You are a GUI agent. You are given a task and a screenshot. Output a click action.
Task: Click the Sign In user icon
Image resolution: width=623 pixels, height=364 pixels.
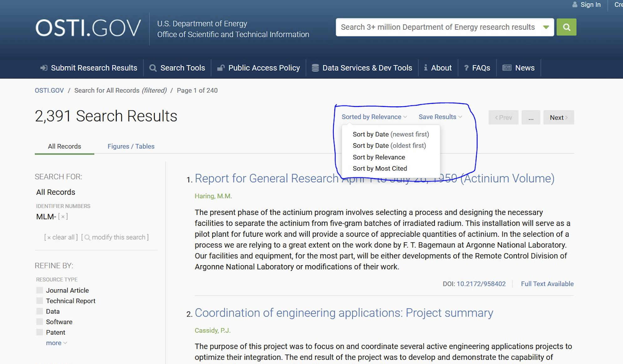pos(575,4)
